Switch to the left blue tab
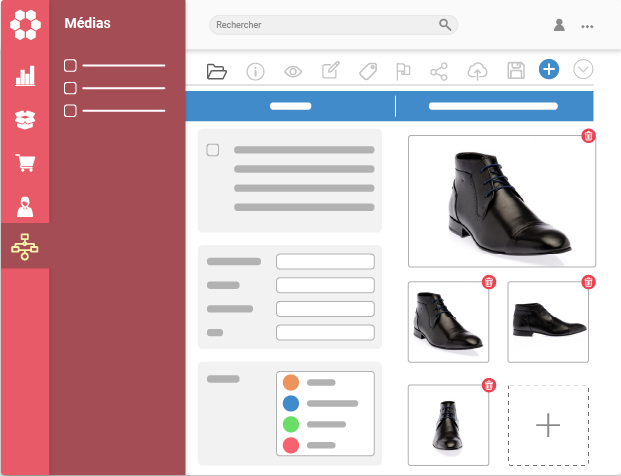 (x=290, y=106)
